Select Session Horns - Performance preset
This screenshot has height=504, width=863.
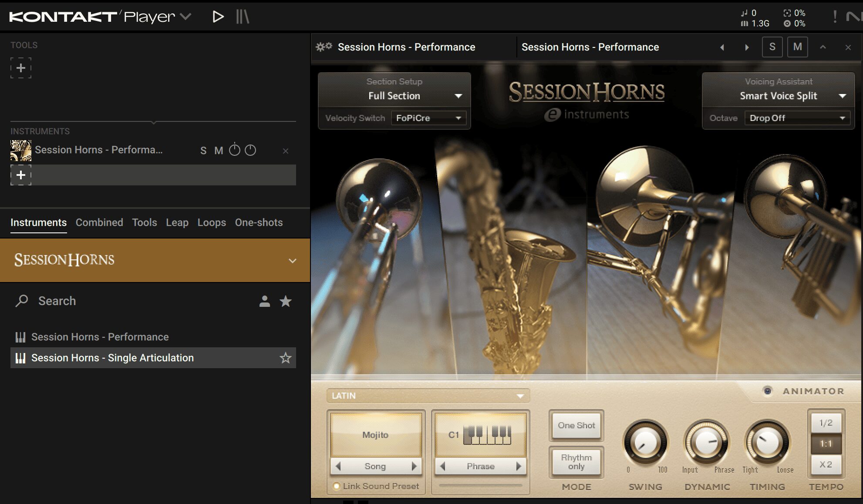tap(153, 337)
